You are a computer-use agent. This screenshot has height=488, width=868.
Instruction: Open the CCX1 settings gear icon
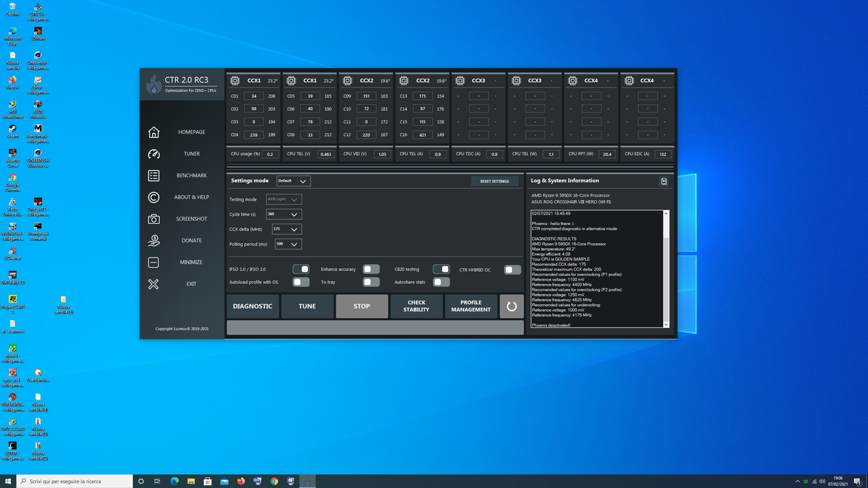(x=235, y=80)
